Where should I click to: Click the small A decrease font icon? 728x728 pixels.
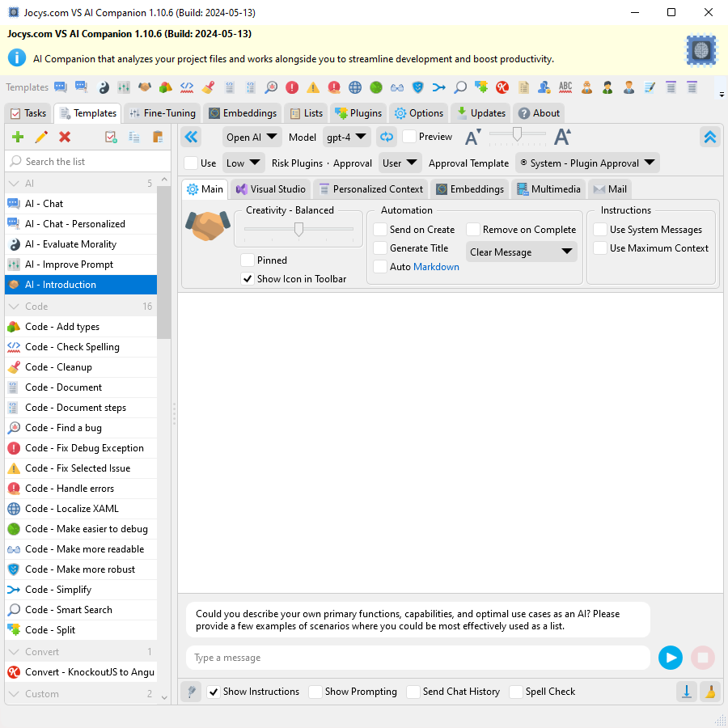pyautogui.click(x=472, y=138)
